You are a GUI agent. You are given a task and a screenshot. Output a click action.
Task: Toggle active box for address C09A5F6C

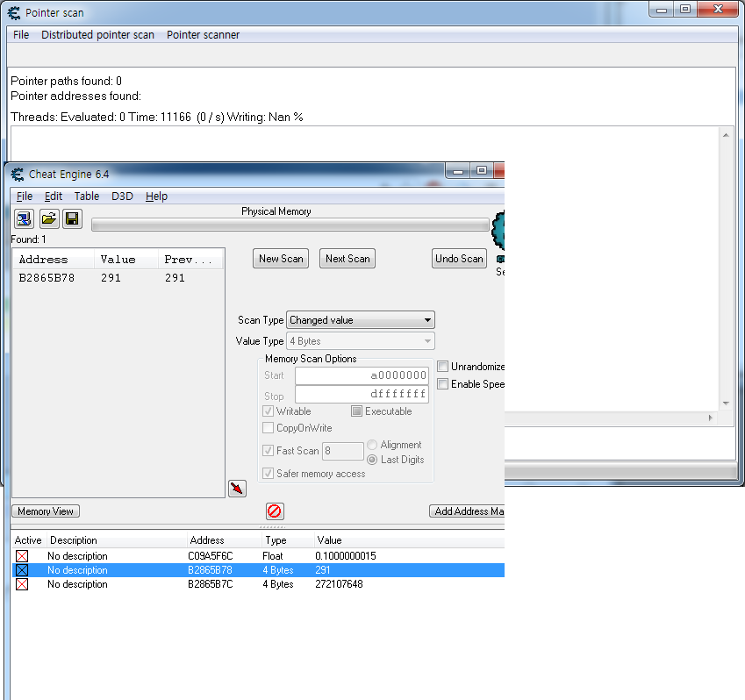coord(22,556)
